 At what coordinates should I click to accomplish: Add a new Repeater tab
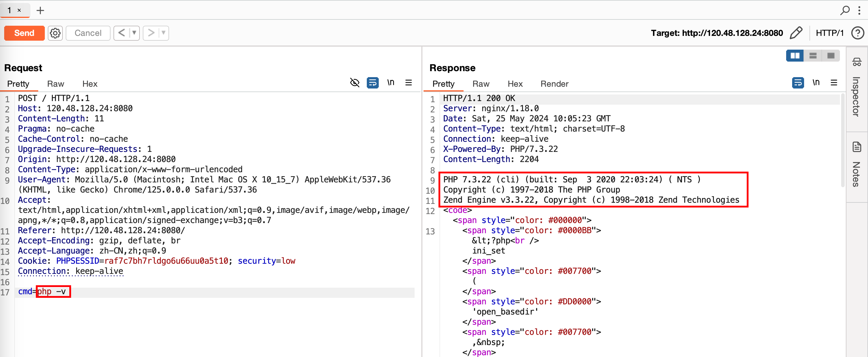click(40, 10)
